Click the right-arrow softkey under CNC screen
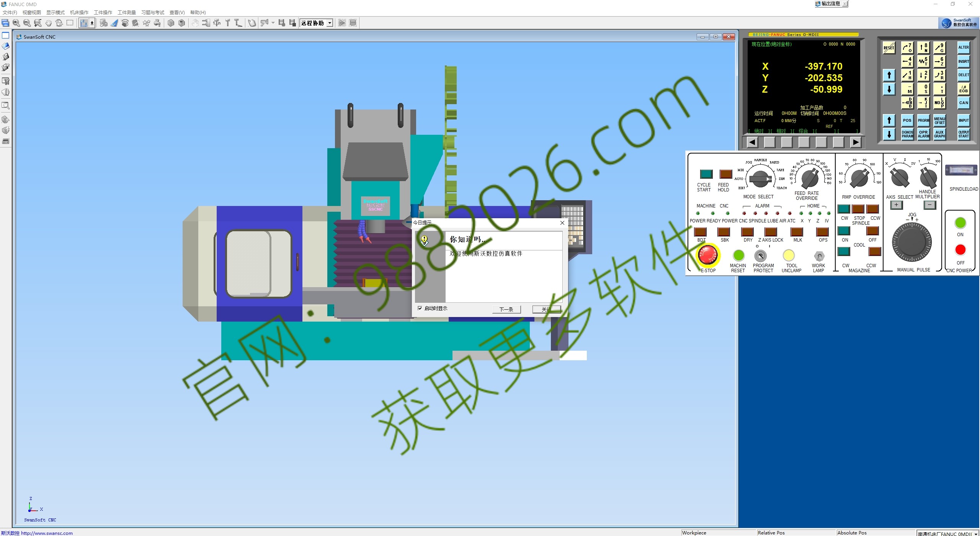The height and width of the screenshot is (536, 980). (x=856, y=142)
